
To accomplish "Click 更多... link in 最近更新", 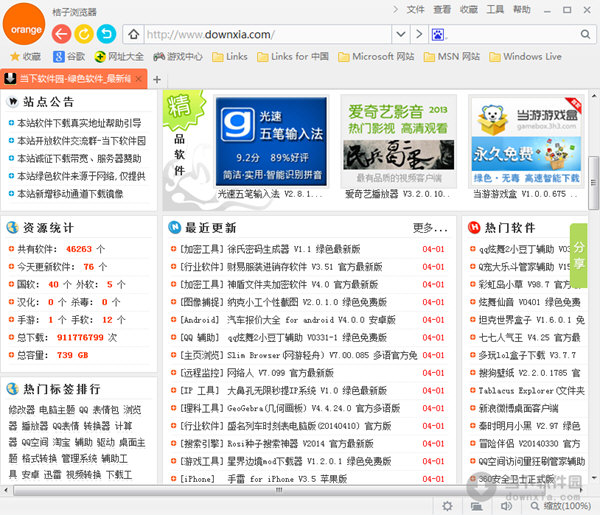I will (x=430, y=228).
